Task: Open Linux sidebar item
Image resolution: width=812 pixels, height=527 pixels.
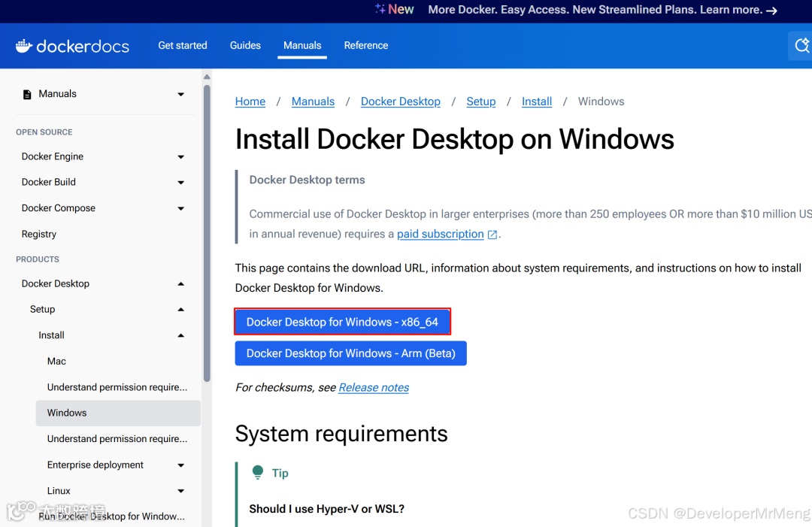Action: 59,491
